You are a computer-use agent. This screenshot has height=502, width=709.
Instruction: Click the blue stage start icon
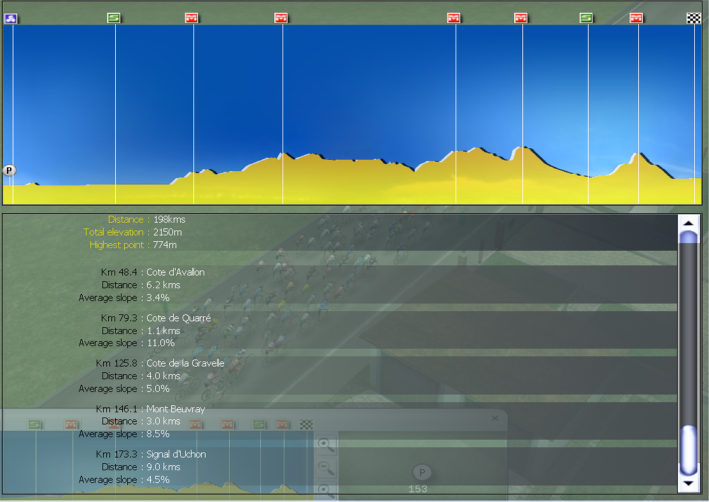pos(11,17)
